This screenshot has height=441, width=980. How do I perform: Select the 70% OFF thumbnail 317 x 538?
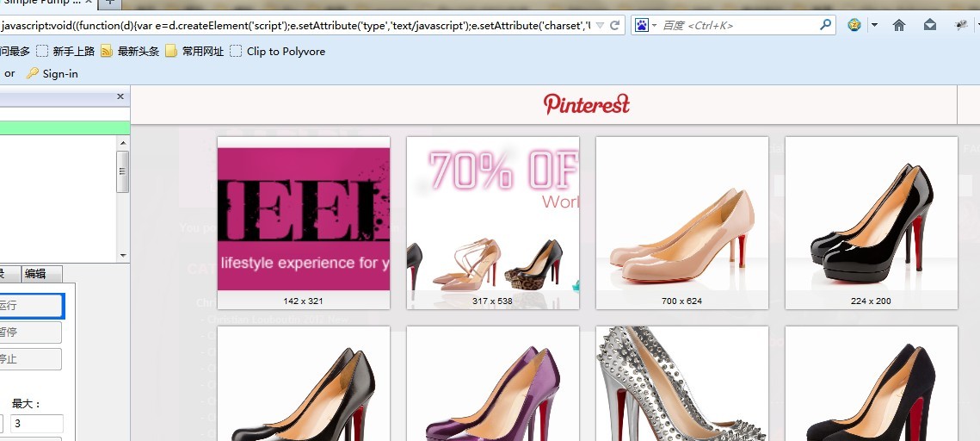(493, 223)
